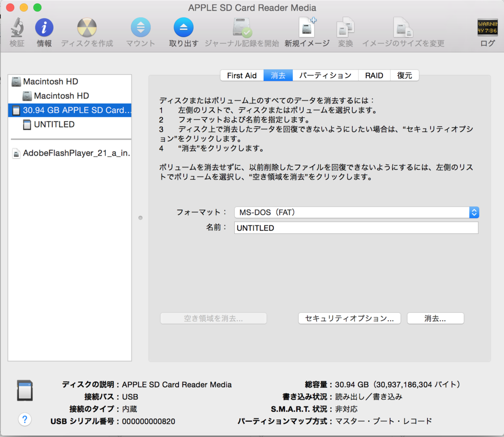
Task: Click the 空き領域を消去... button
Action: [x=214, y=319]
